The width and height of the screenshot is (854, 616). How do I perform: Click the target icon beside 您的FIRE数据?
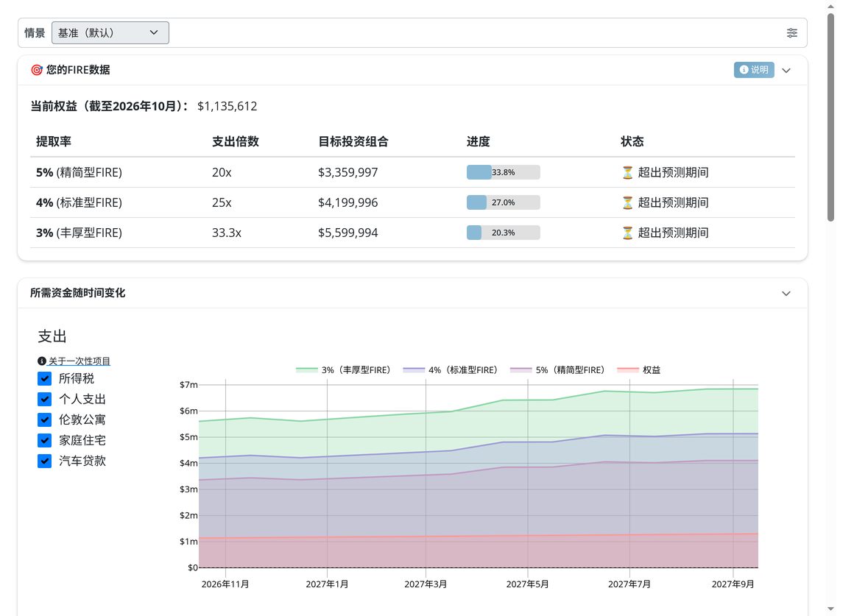[37, 70]
